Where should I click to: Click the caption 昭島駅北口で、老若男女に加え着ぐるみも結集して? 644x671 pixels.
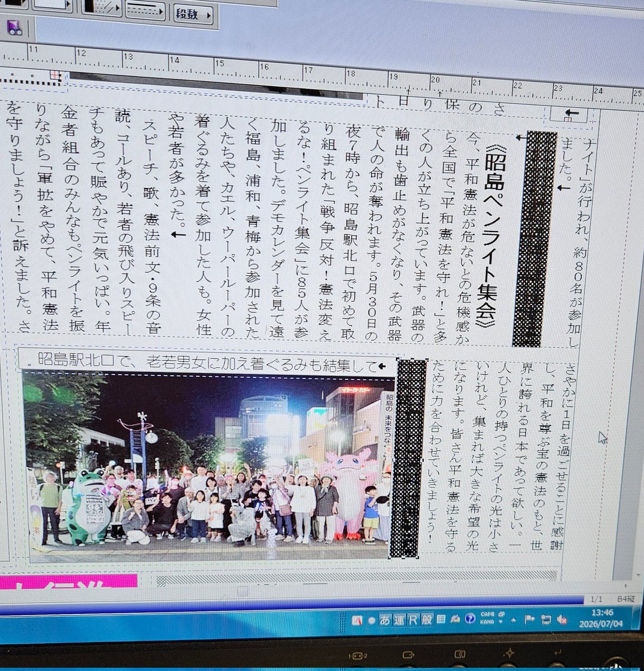click(x=207, y=364)
